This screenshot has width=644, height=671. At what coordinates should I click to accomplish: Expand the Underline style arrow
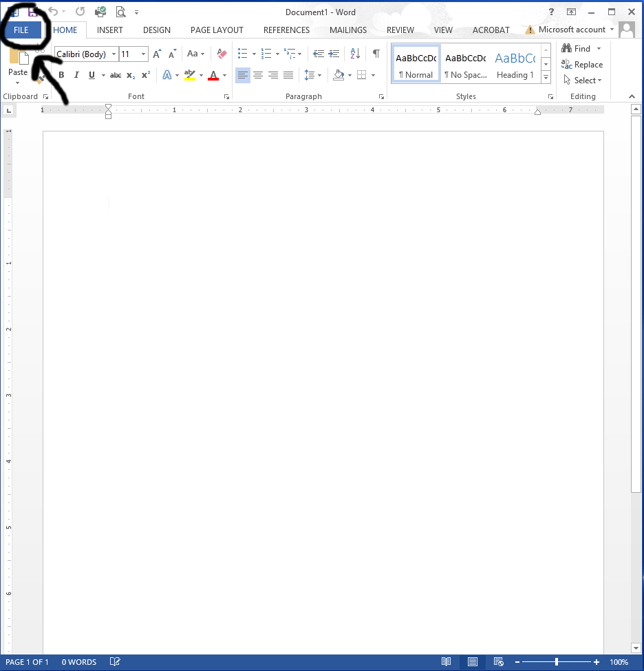click(103, 75)
